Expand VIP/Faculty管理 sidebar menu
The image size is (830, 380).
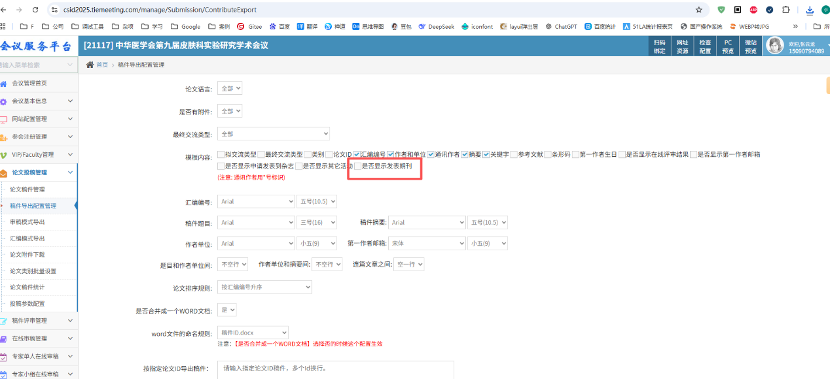click(38, 155)
